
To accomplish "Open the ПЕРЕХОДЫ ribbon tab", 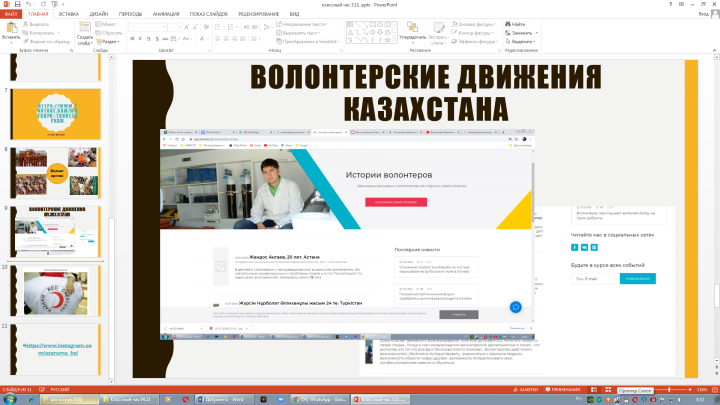I will (x=130, y=14).
